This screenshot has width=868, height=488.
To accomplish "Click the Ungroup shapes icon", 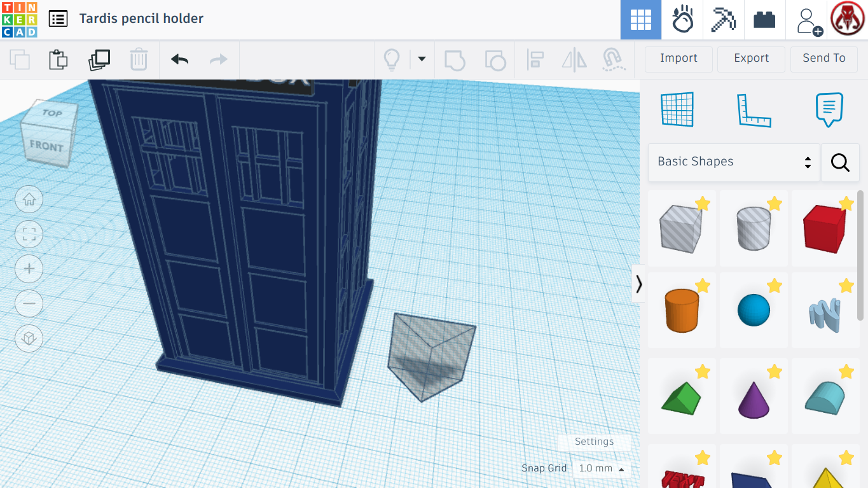I will (495, 60).
